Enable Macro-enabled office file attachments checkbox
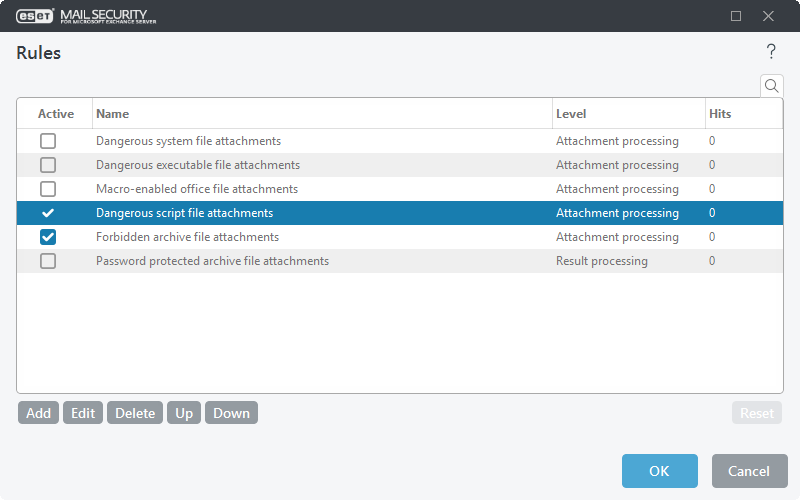The width and height of the screenshot is (800, 500). (48, 189)
